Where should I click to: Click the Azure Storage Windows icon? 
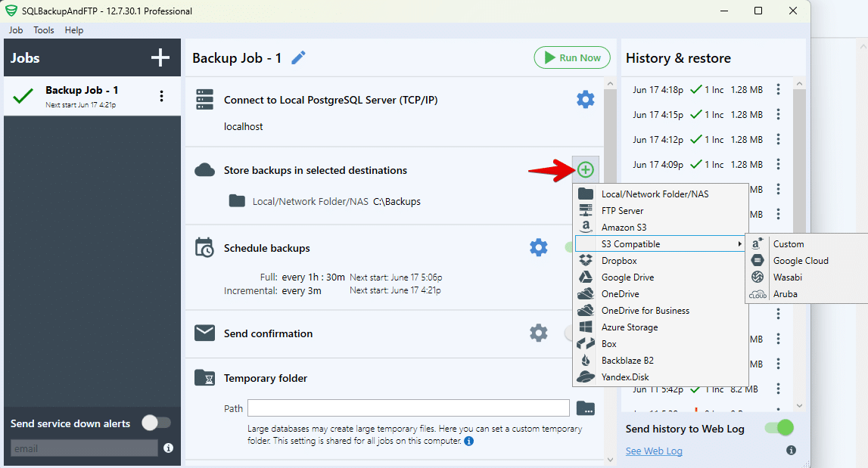click(585, 327)
